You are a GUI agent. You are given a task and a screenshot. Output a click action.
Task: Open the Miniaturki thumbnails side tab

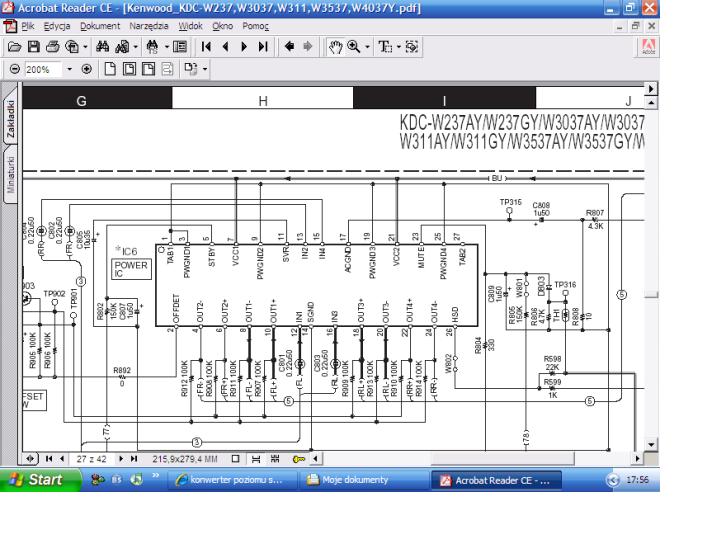(10, 174)
